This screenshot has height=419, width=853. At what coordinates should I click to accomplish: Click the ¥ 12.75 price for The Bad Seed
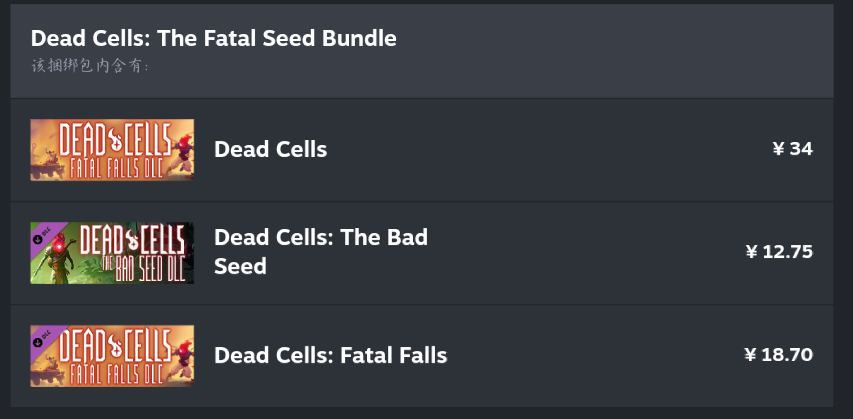pos(779,252)
